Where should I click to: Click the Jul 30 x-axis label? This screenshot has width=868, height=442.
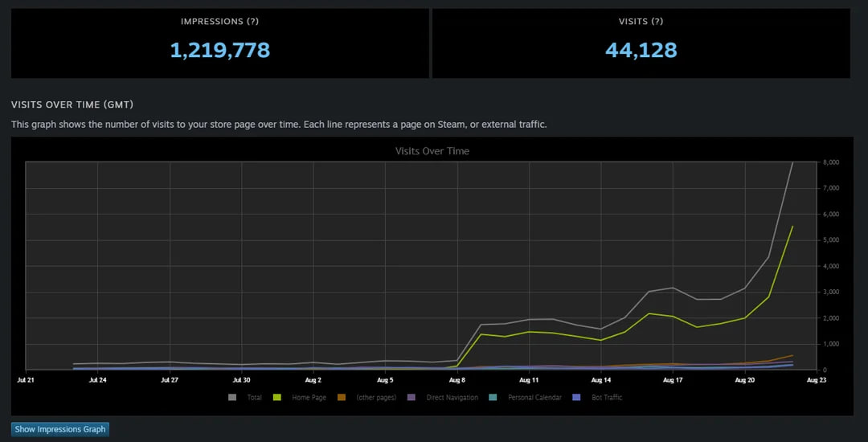point(241,380)
